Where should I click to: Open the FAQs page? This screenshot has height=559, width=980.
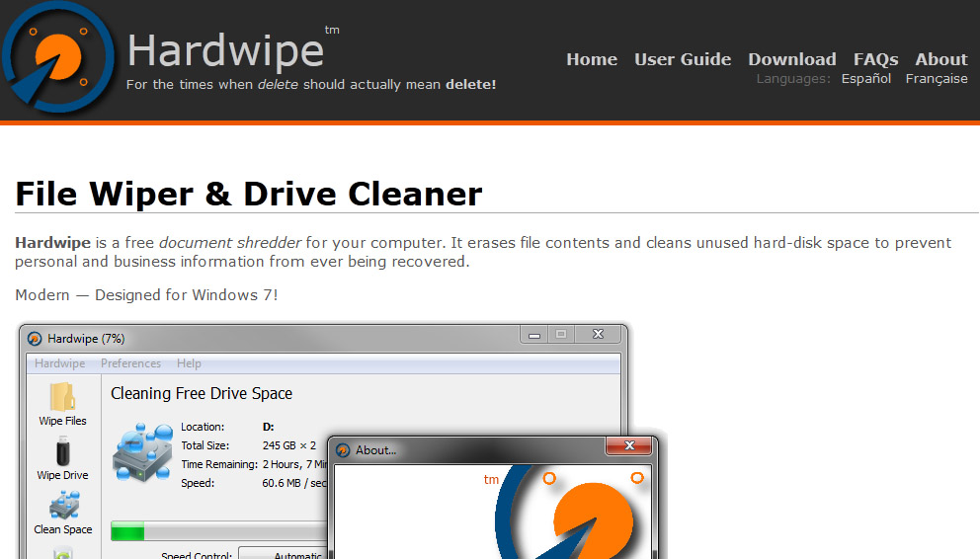pos(875,59)
